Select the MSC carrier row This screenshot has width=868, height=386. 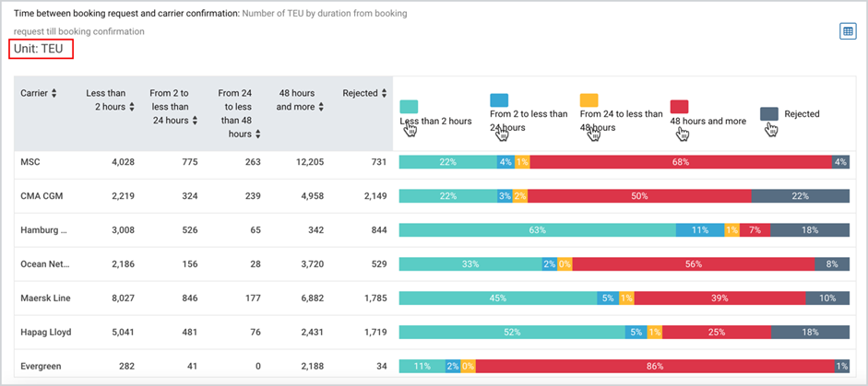tap(432, 162)
